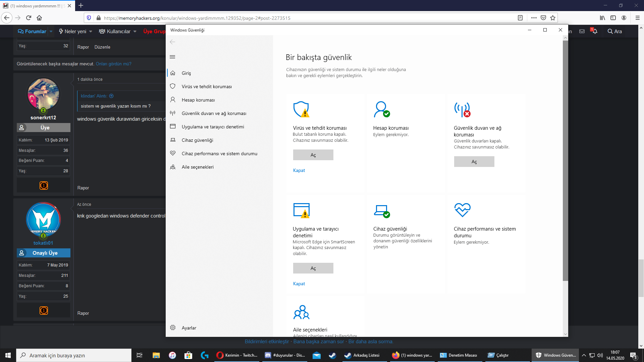The width and height of the screenshot is (644, 362).
Task: Click Bir daha asla sorma link
Action: (x=371, y=342)
